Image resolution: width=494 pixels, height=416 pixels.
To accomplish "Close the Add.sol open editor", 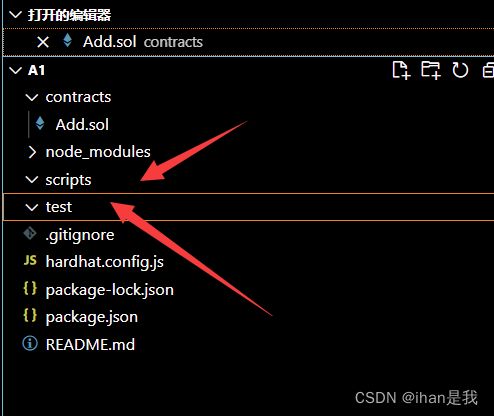I will 43,42.
